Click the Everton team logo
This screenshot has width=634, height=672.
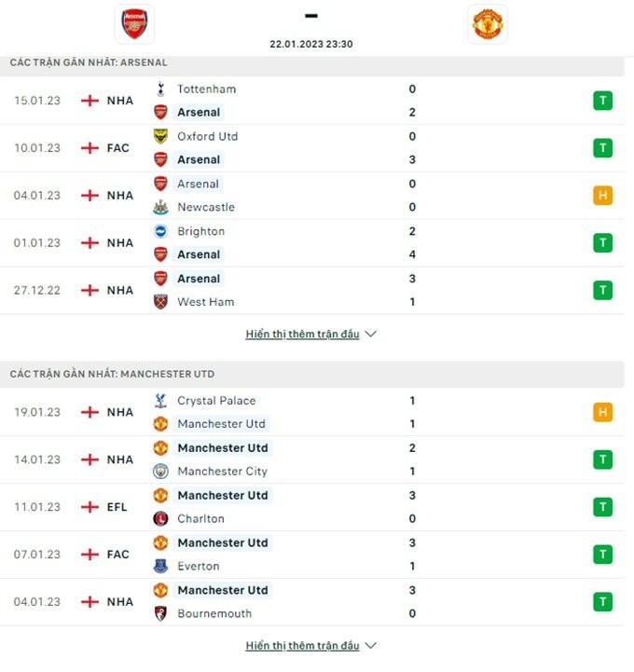[x=160, y=566]
